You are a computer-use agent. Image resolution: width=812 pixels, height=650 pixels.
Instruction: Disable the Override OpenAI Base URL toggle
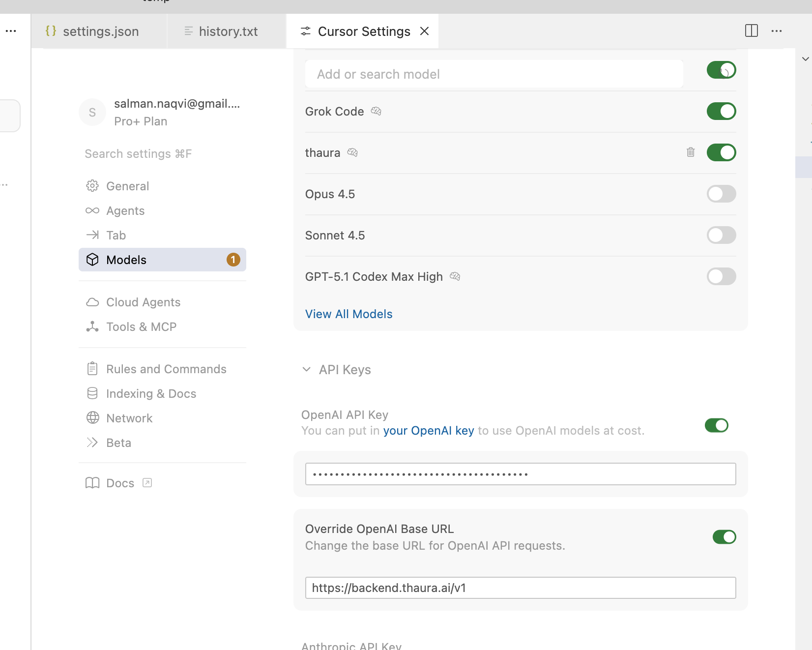pos(724,537)
